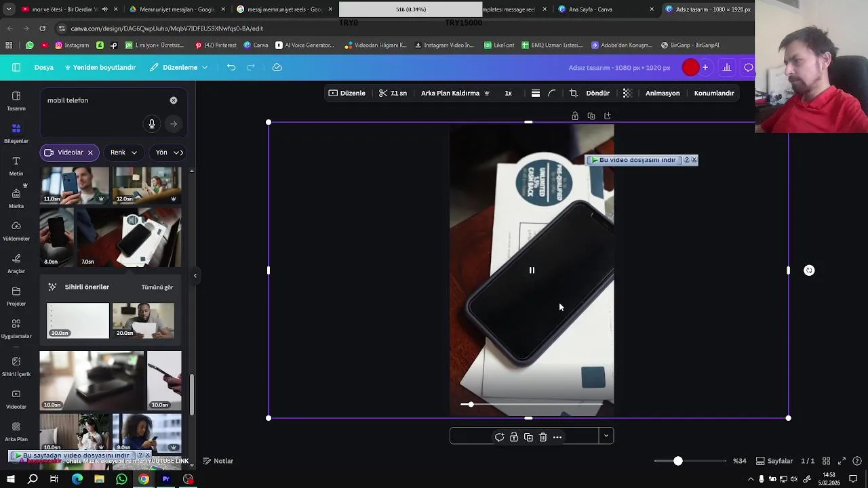Click the lock icon above the video

click(x=575, y=116)
